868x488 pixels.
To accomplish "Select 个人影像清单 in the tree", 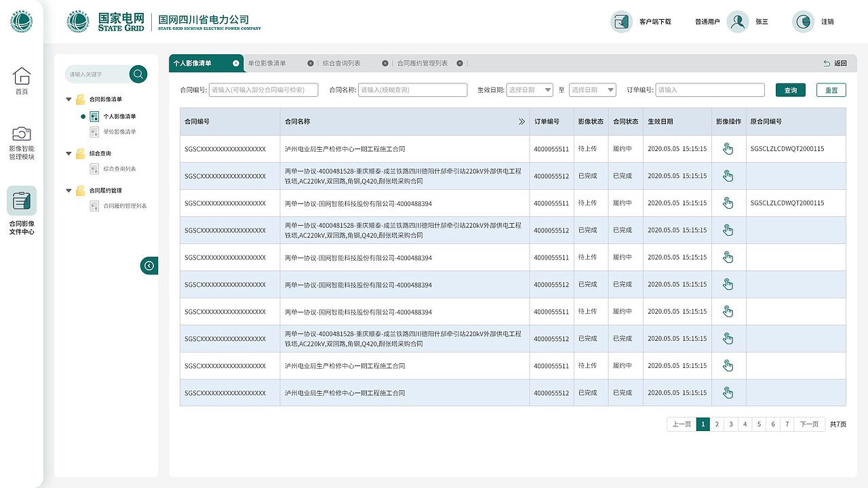I will 119,117.
